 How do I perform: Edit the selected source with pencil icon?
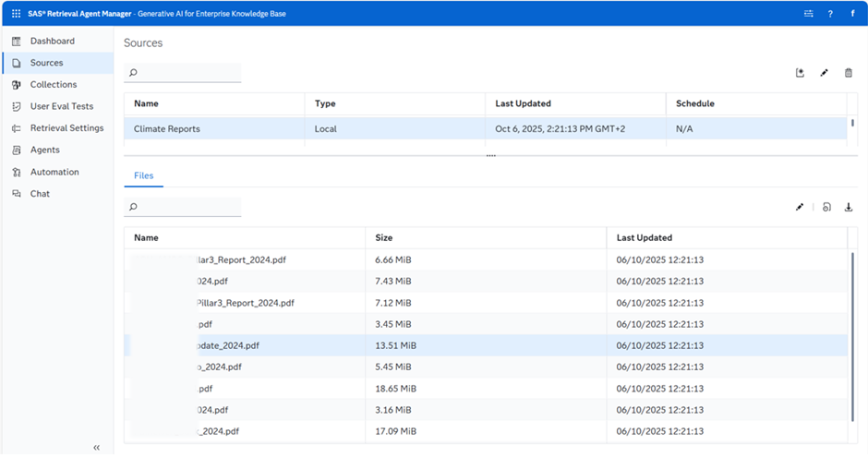[824, 73]
